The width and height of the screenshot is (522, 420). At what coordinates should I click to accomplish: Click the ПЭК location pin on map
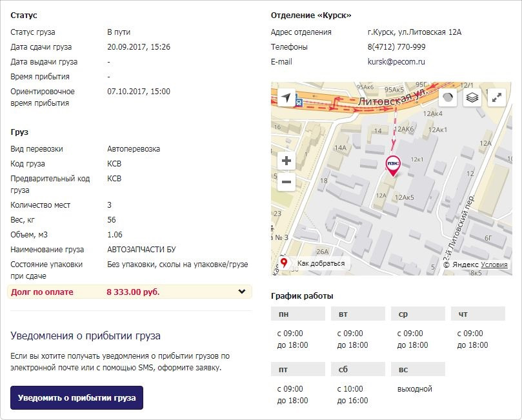[393, 166]
